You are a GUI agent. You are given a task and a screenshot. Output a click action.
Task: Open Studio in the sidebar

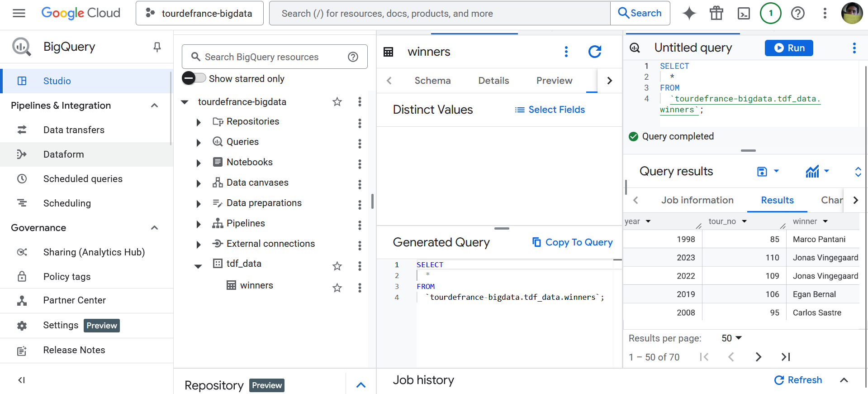pos(86,81)
